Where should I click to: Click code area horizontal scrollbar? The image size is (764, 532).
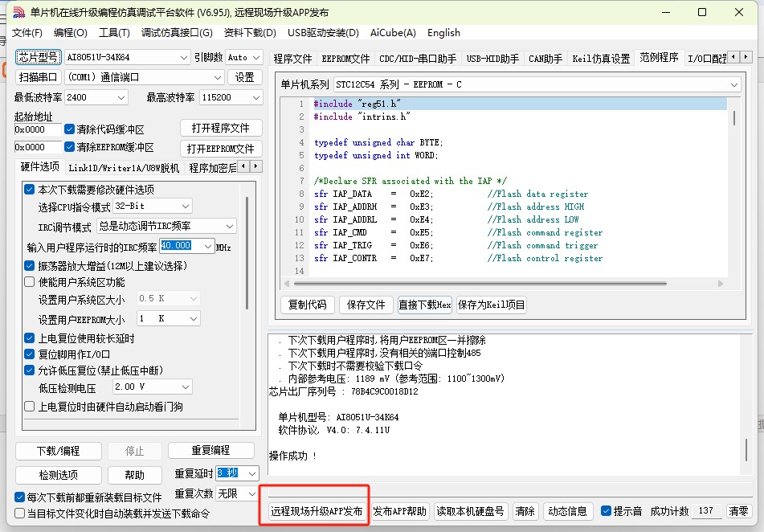480,284
